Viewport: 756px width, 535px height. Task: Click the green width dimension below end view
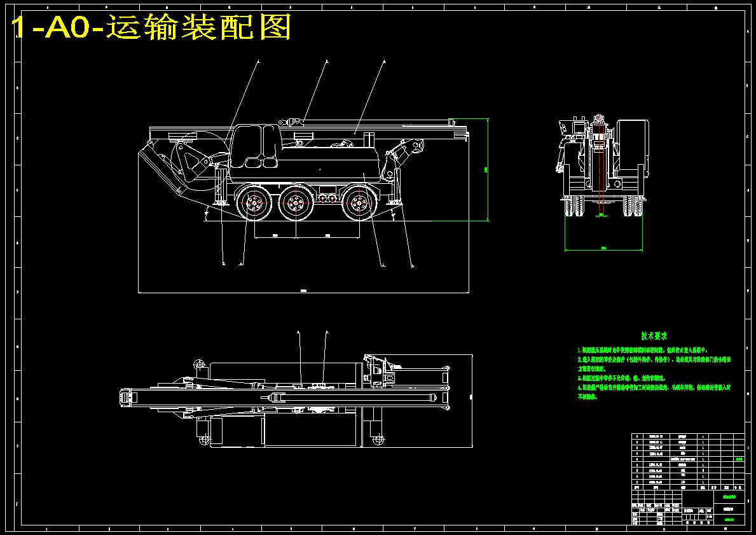pos(603,250)
